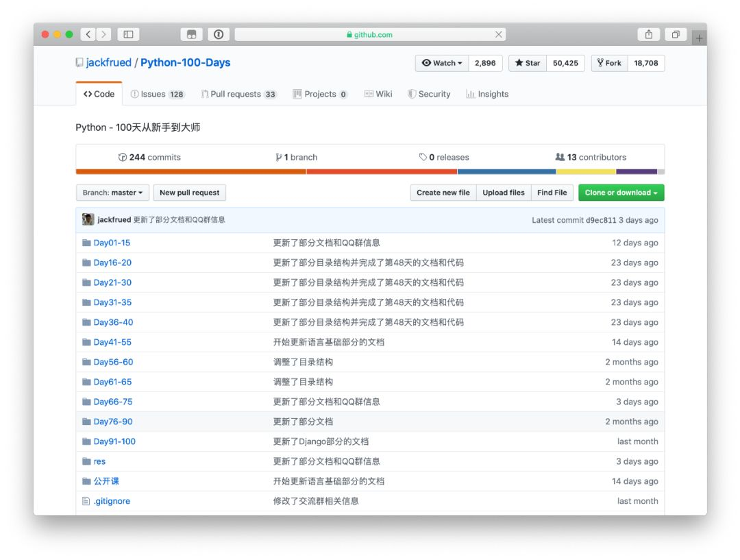Click Create new file button

(x=443, y=193)
